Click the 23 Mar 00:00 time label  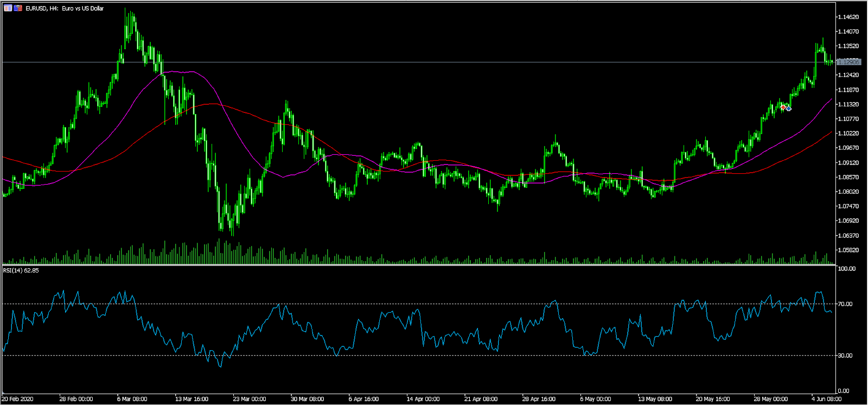pos(250,399)
